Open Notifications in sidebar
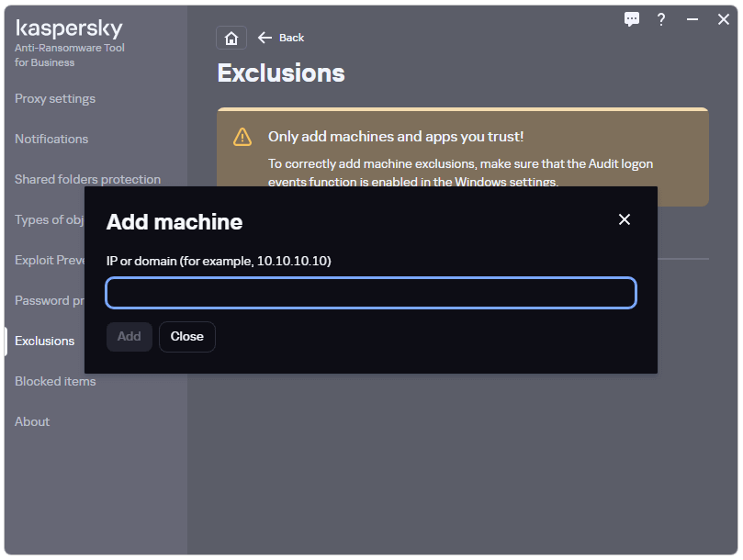Viewport: 743px width, 560px height. [x=51, y=139]
